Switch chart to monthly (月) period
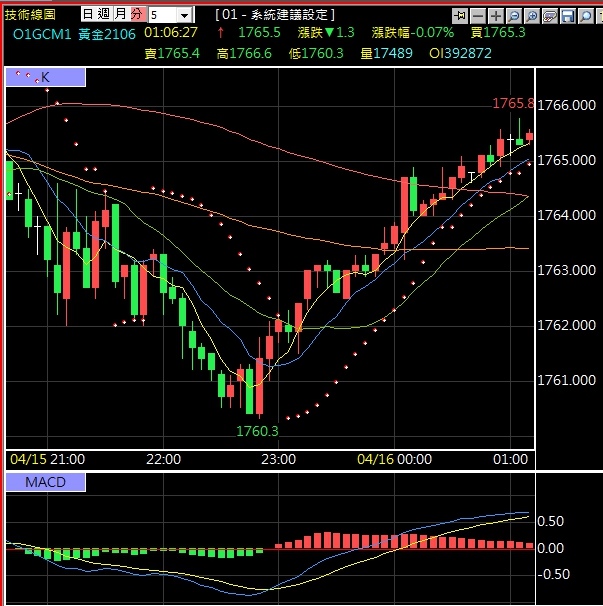The height and width of the screenshot is (606, 603). tap(121, 14)
